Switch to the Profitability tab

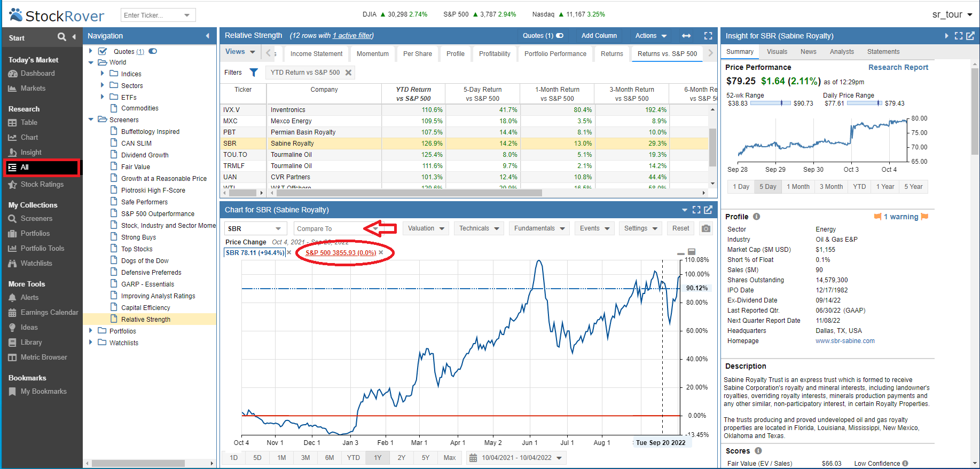pyautogui.click(x=495, y=54)
